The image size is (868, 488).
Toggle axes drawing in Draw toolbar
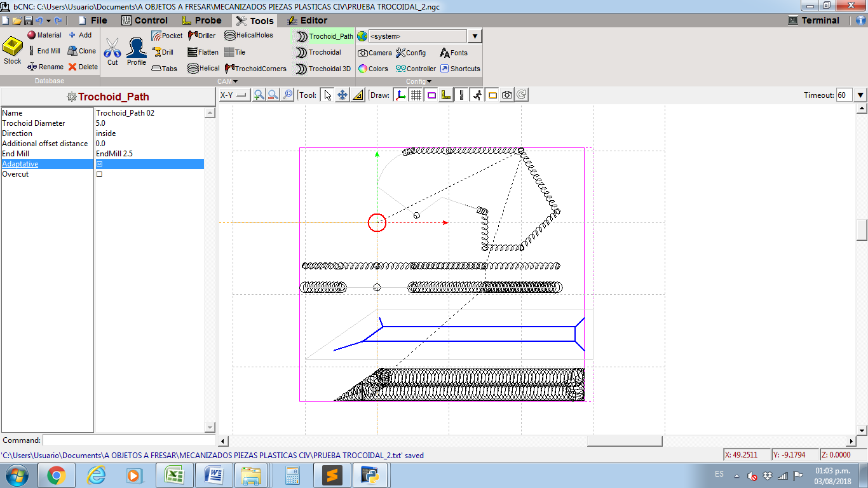(x=400, y=95)
